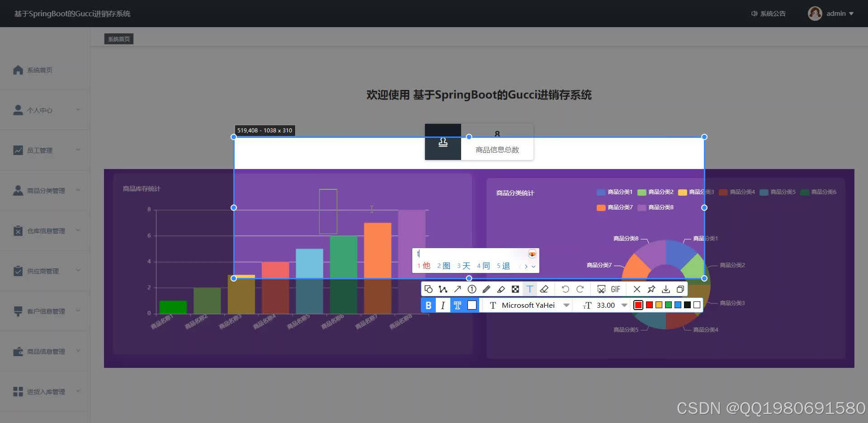Toggle the 商品分类1 legend series
Viewport: 868px width, 423px height.
pyautogui.click(x=614, y=192)
